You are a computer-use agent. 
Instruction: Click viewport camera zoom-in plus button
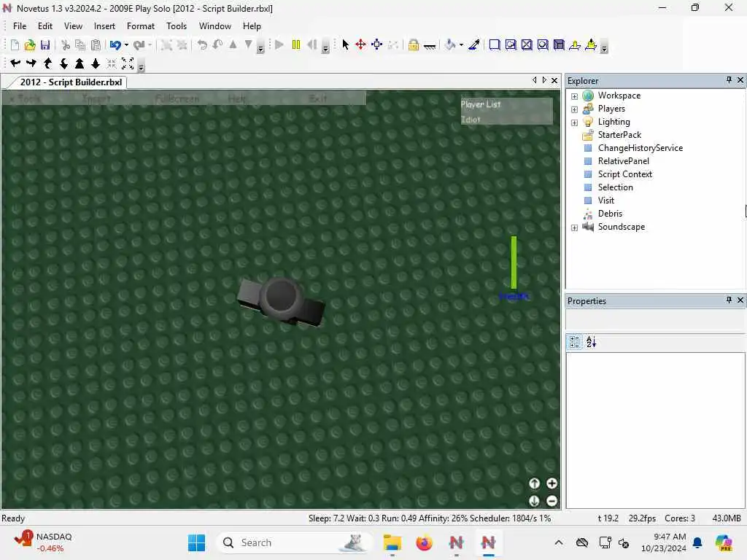pos(551,483)
